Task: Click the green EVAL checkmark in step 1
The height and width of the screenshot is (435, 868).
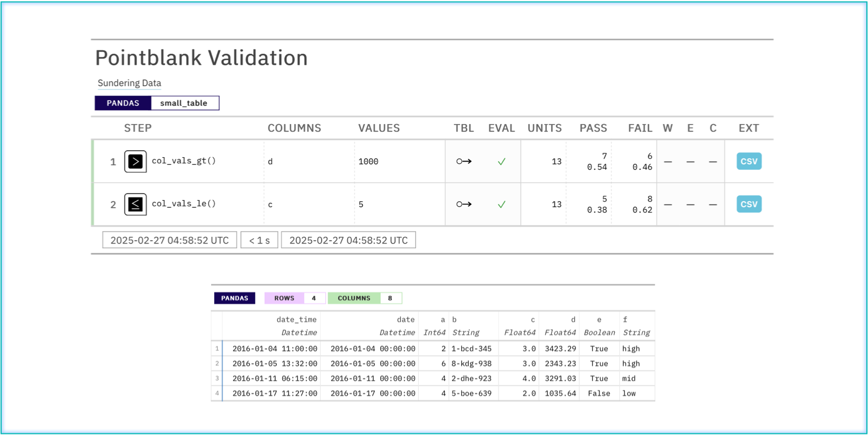Action: (x=501, y=162)
